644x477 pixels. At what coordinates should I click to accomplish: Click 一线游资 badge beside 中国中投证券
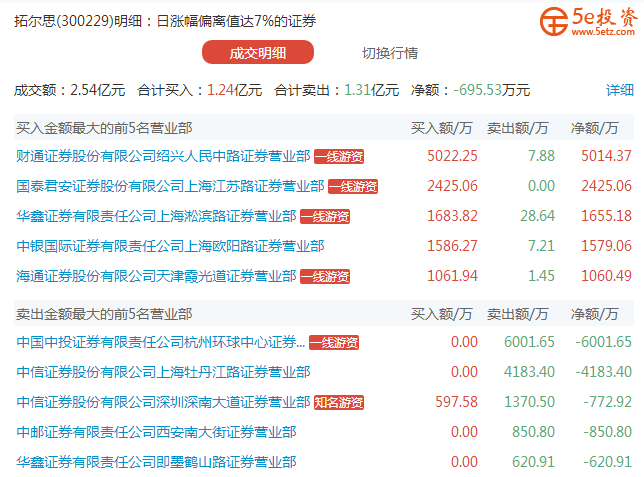point(334,343)
